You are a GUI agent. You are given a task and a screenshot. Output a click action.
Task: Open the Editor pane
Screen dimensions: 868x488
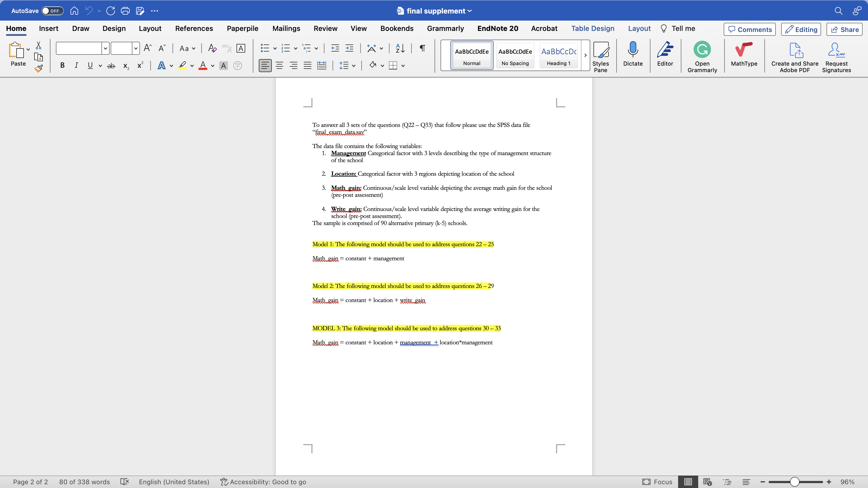click(665, 54)
